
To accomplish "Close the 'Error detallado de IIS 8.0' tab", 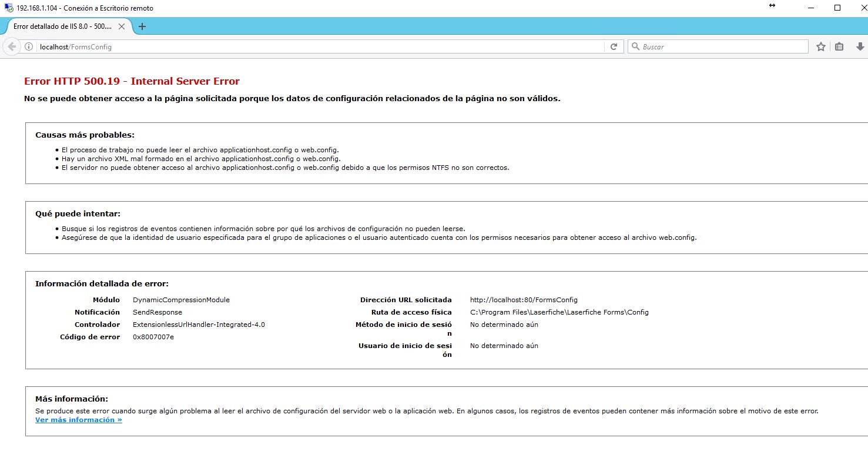I will (x=122, y=26).
